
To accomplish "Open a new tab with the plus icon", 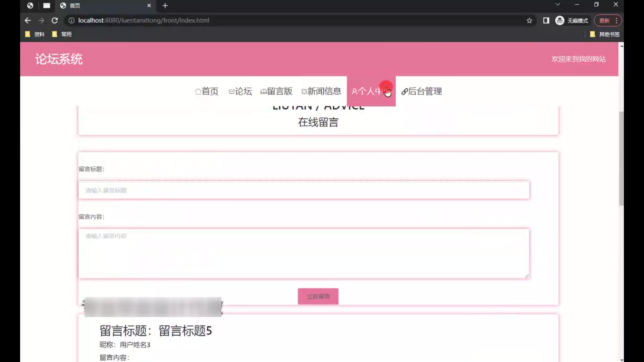I will [x=165, y=5].
